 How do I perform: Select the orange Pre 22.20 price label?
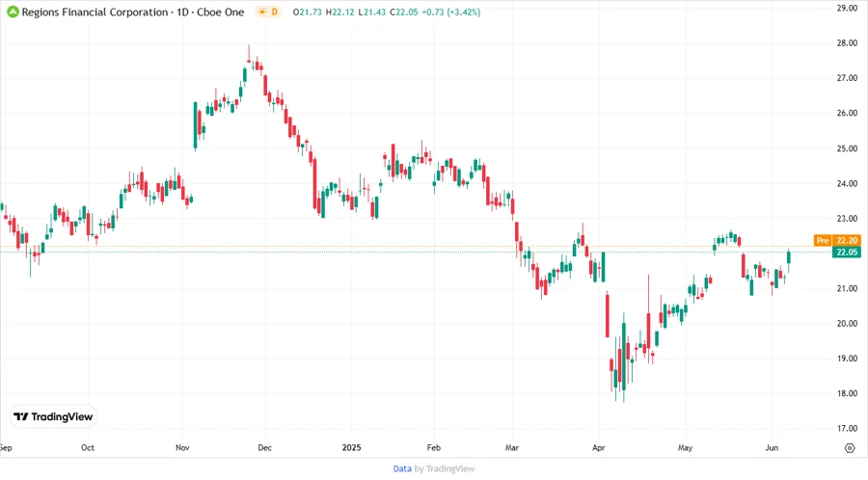[x=836, y=241]
